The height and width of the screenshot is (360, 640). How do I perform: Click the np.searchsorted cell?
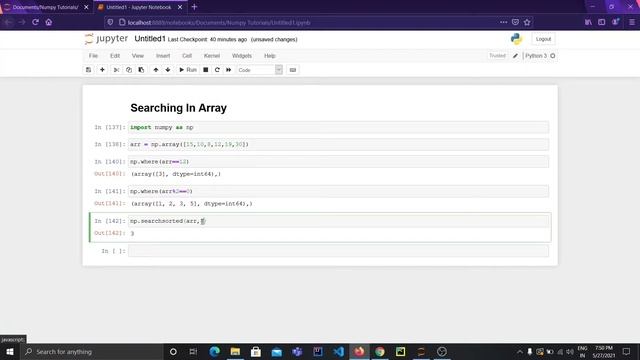tap(338, 221)
